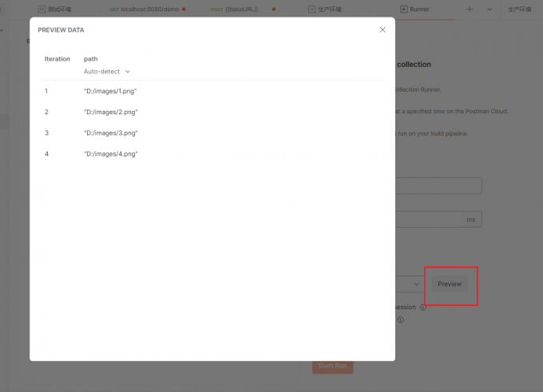Select path value "D:/images/4.png"

point(111,154)
